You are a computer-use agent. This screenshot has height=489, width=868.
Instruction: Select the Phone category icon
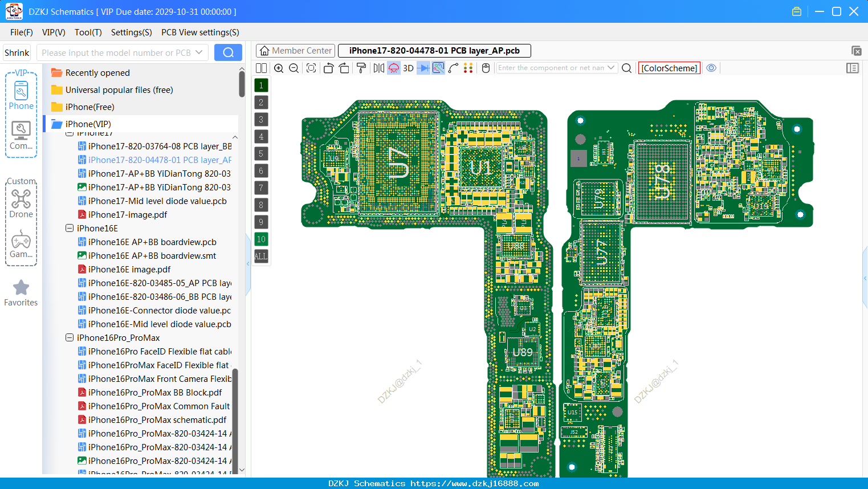point(21,95)
